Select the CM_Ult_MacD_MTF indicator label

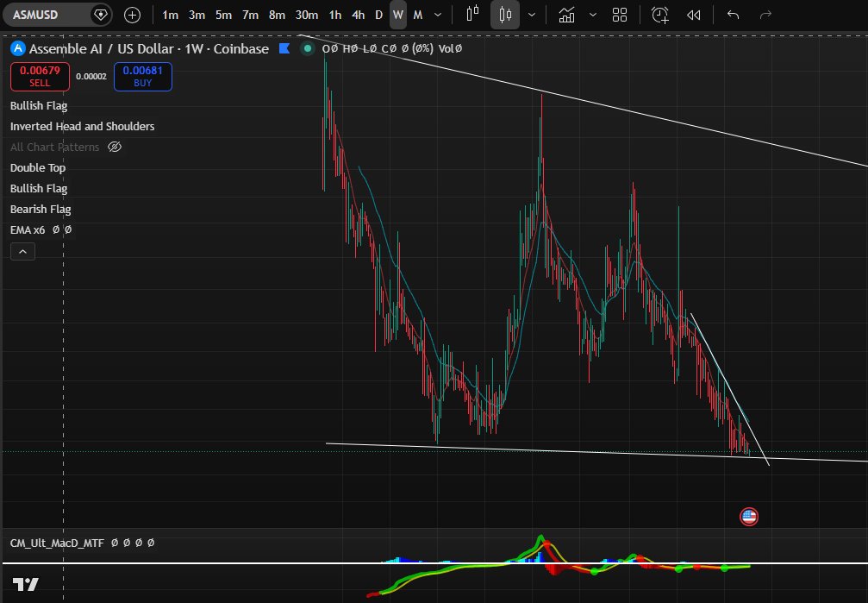(x=57, y=543)
